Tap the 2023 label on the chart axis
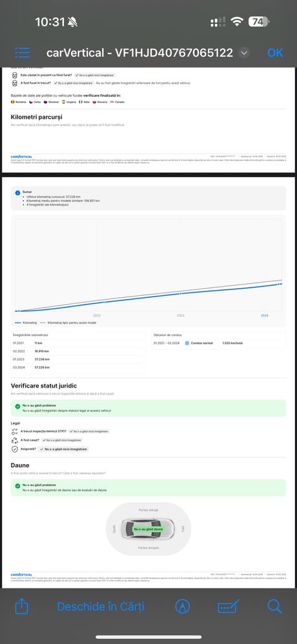The image size is (297, 644). point(181,315)
